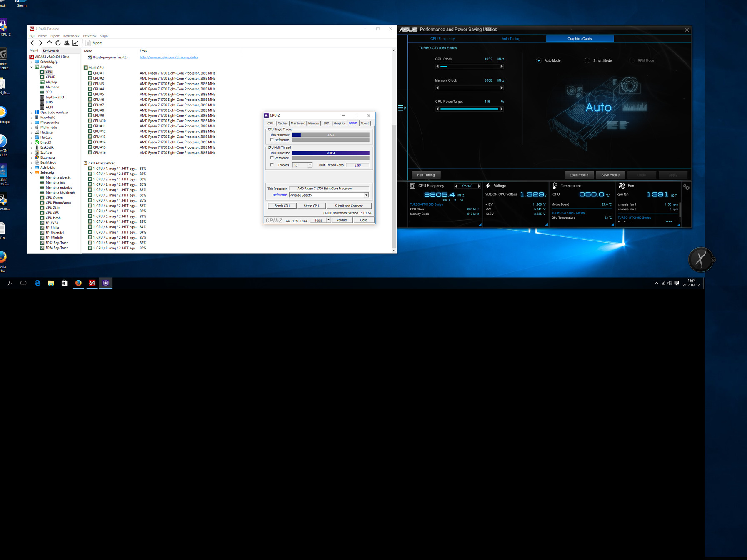Click Submit and Compare button
Screen dimensions: 747x560
(x=349, y=206)
